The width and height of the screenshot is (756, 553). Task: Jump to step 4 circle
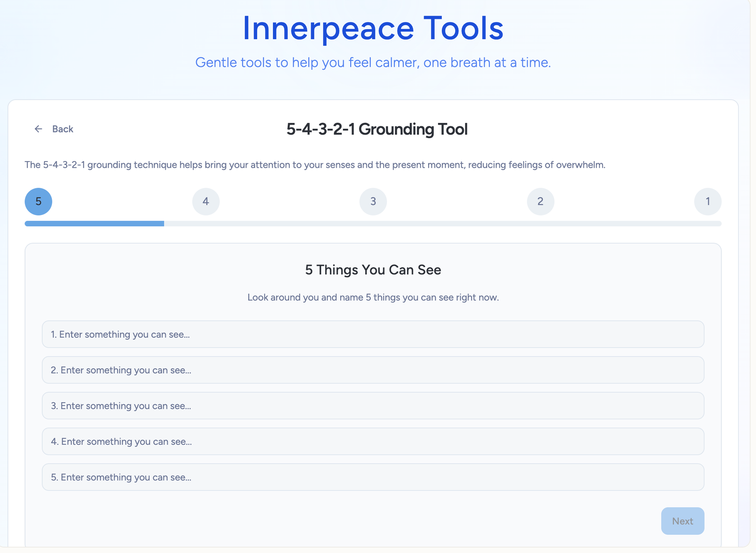[x=206, y=201]
